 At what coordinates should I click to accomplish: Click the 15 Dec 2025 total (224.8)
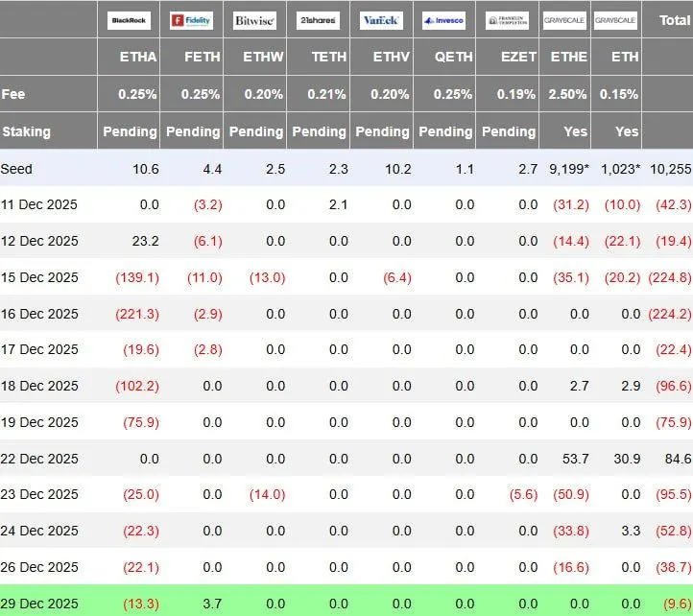tap(670, 277)
